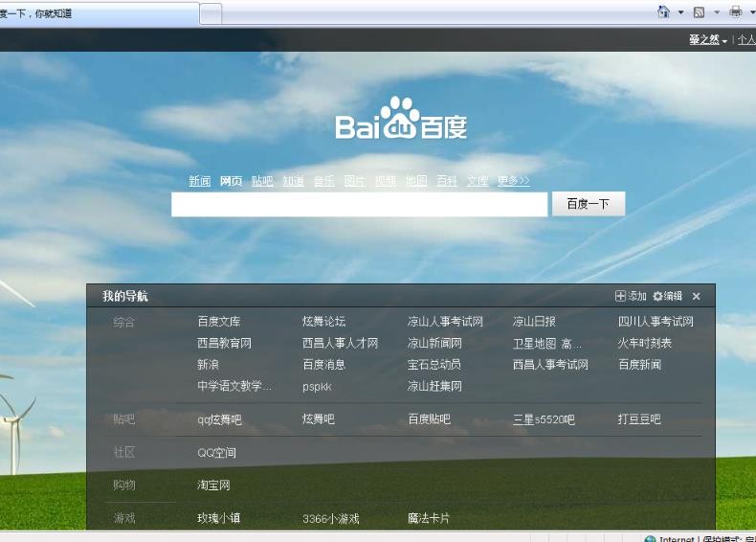This screenshot has height=542, width=756.
Task: Open 百度贴吧 link
Action: tap(429, 418)
